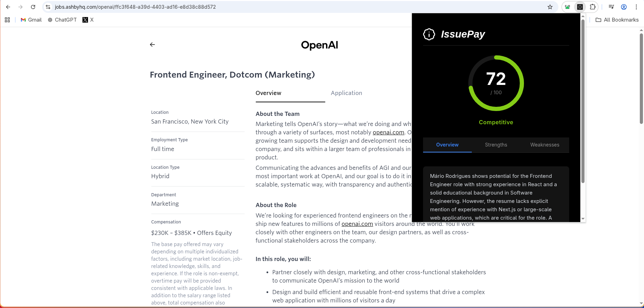Image resolution: width=644 pixels, height=308 pixels.
Task: Click the IssuePay title text
Action: 463,34
